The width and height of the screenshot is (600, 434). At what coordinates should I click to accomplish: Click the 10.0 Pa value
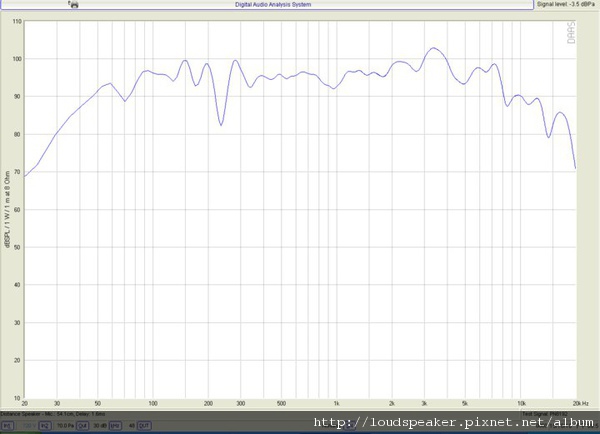coord(65,426)
